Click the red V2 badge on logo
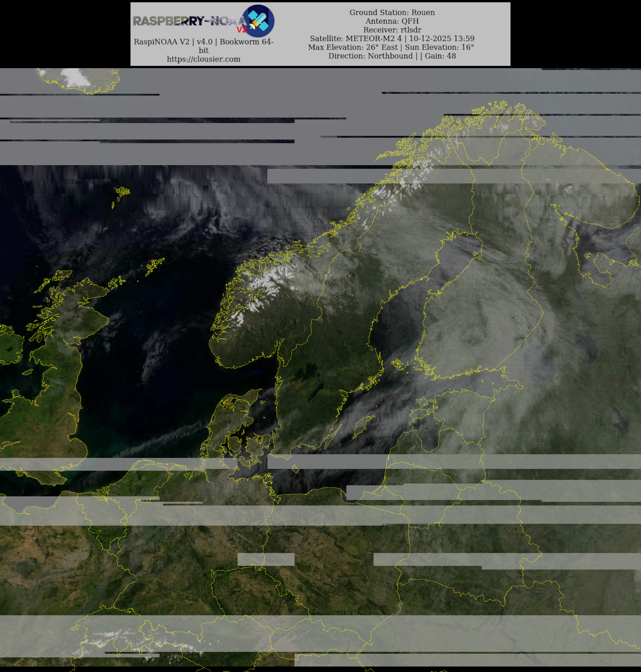641x672 pixels. point(242,30)
